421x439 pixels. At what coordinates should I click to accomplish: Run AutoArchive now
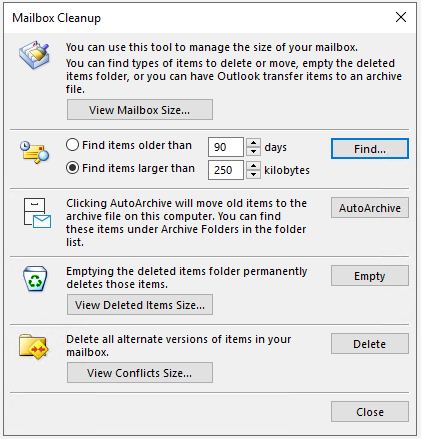click(x=370, y=208)
